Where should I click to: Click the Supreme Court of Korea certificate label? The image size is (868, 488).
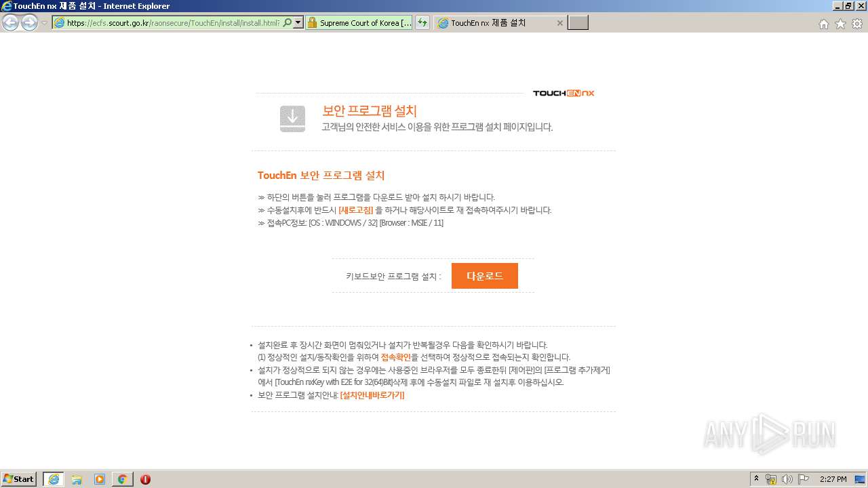366,23
